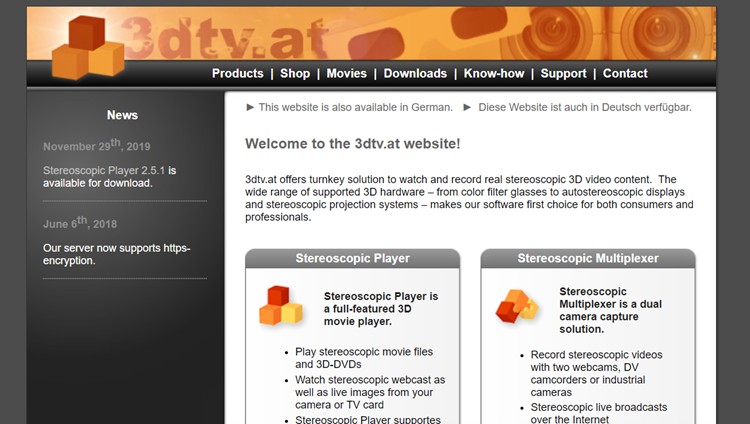
Task: Open the Contact page
Action: pyautogui.click(x=625, y=73)
